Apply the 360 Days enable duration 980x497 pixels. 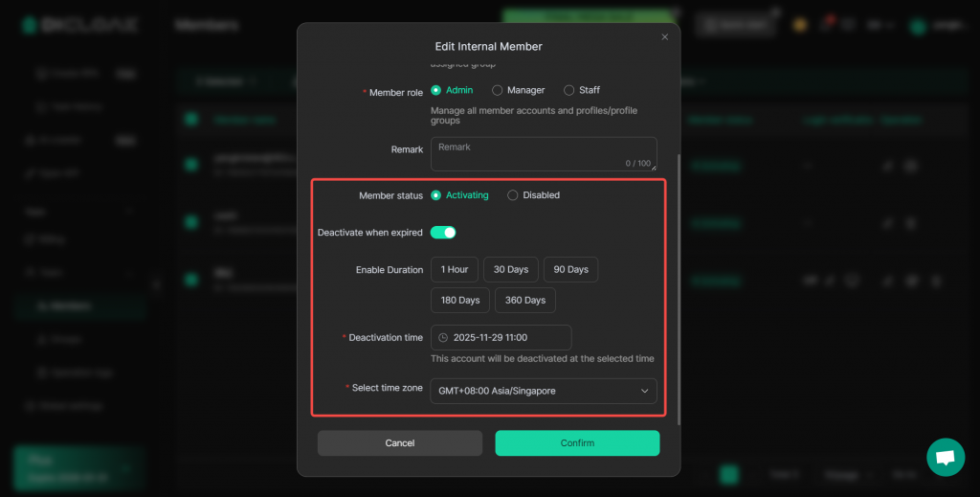click(525, 301)
